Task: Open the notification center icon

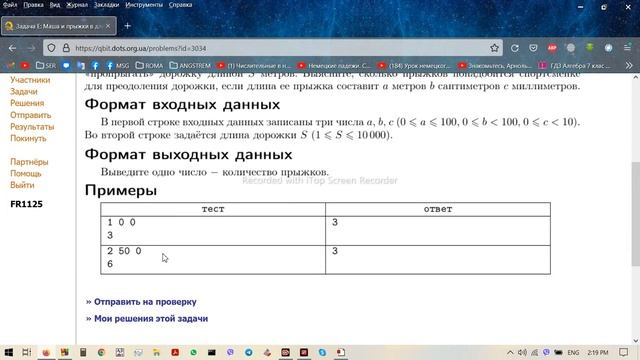Action: 623,352
